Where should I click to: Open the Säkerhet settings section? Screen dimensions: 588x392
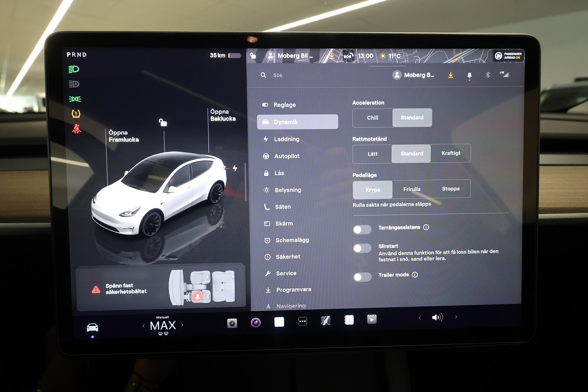click(288, 257)
